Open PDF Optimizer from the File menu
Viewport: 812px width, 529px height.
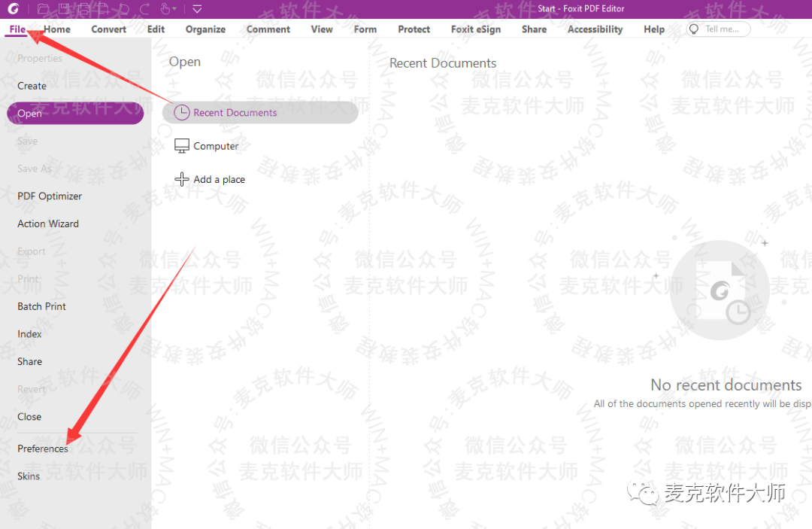(50, 196)
